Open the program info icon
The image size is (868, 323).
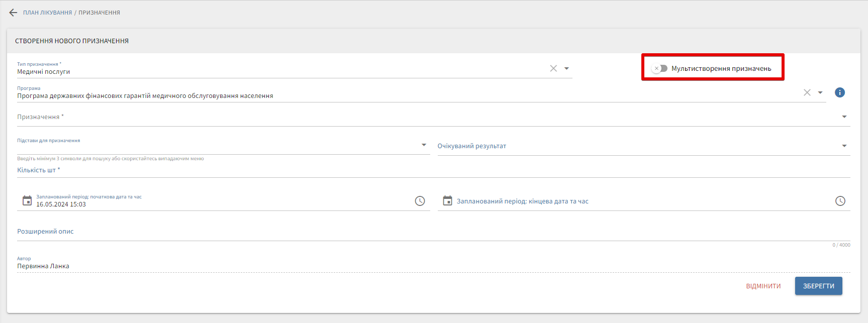point(840,92)
